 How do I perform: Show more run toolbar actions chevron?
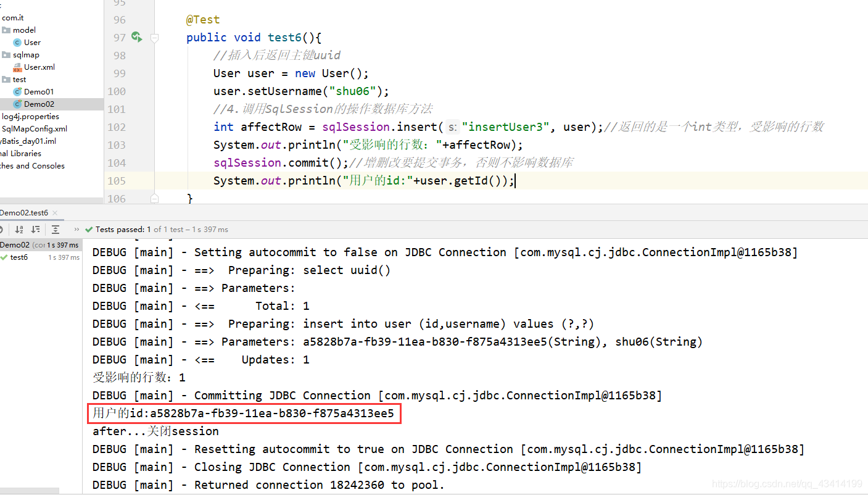pos(76,230)
